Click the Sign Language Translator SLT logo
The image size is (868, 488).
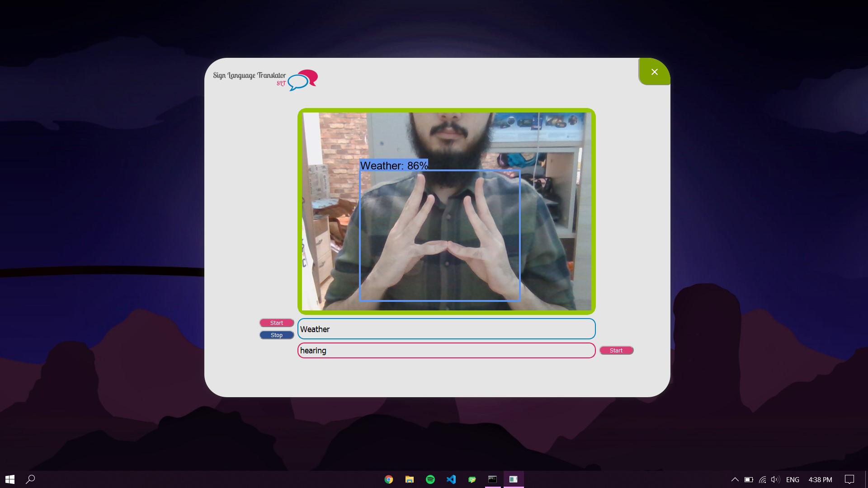(264, 80)
